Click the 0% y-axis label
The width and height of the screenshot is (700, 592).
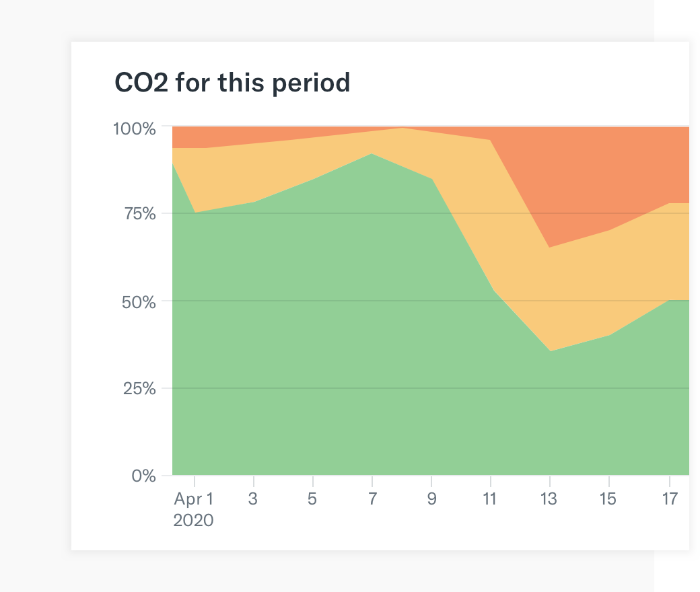pyautogui.click(x=143, y=476)
